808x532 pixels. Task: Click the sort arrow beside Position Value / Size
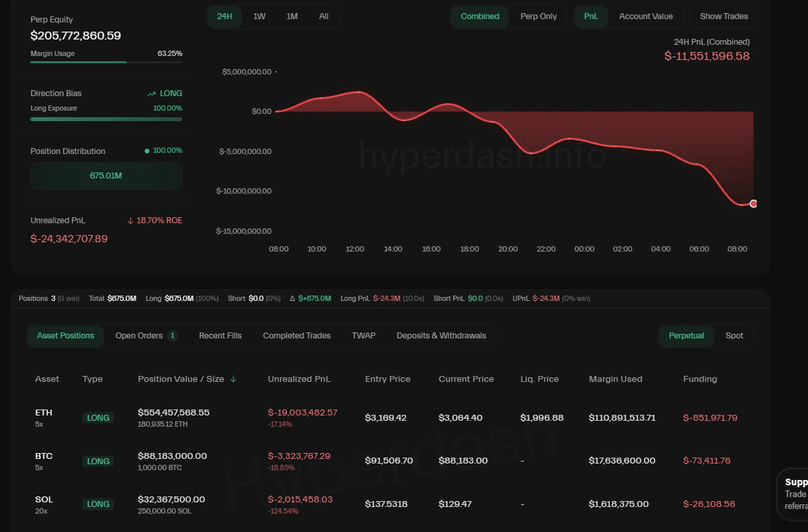point(233,379)
